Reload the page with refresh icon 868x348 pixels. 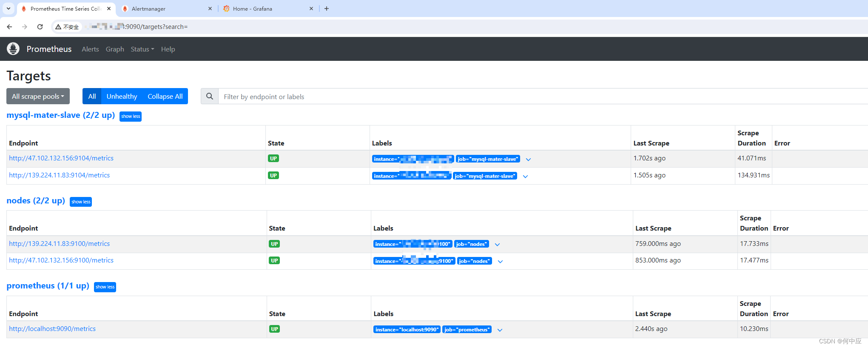click(40, 27)
